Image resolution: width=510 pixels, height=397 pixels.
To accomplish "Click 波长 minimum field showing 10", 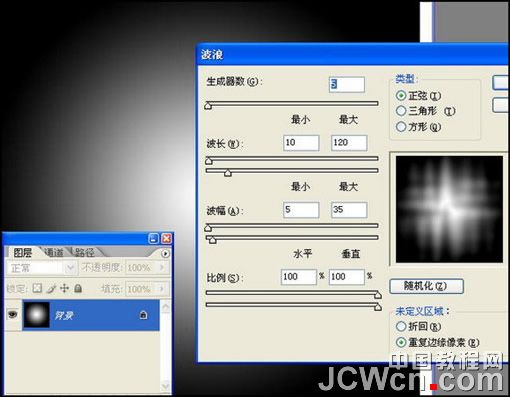I will tap(301, 143).
